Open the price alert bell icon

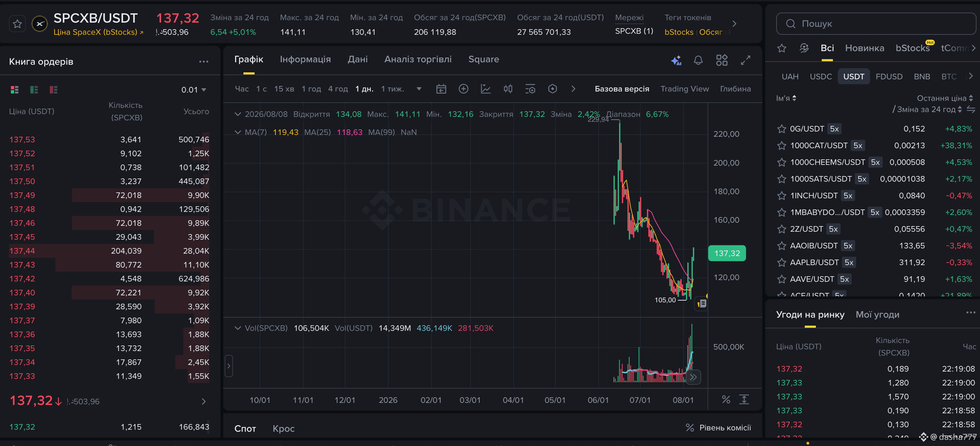pyautogui.click(x=698, y=60)
